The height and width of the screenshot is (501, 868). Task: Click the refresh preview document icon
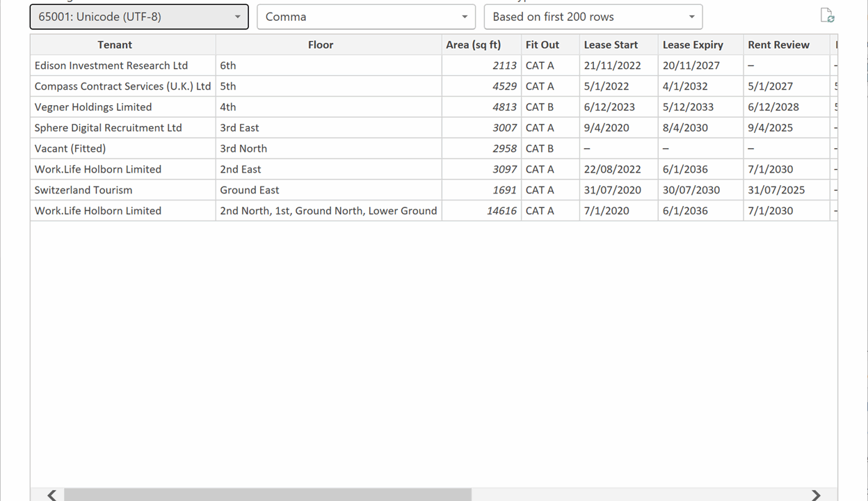pyautogui.click(x=827, y=16)
